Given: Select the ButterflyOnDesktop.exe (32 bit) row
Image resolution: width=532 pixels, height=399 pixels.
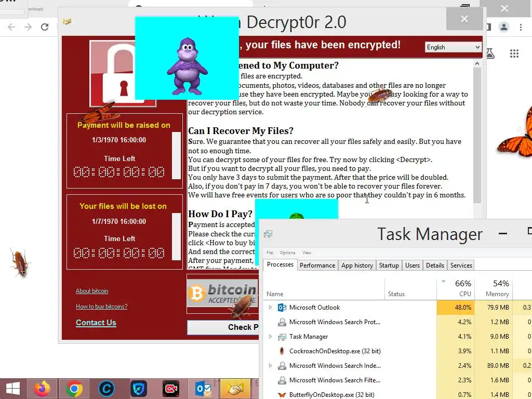Looking at the screenshot, I should (397, 395).
